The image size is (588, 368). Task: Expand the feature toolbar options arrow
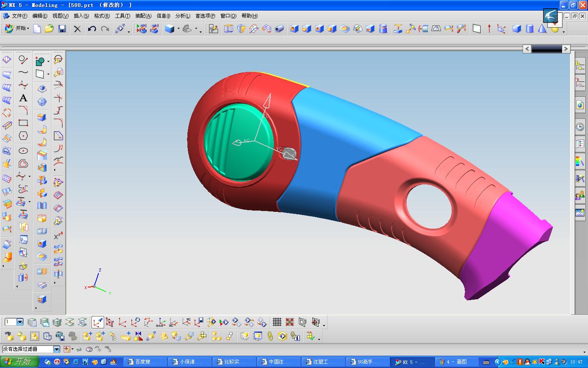point(564,31)
